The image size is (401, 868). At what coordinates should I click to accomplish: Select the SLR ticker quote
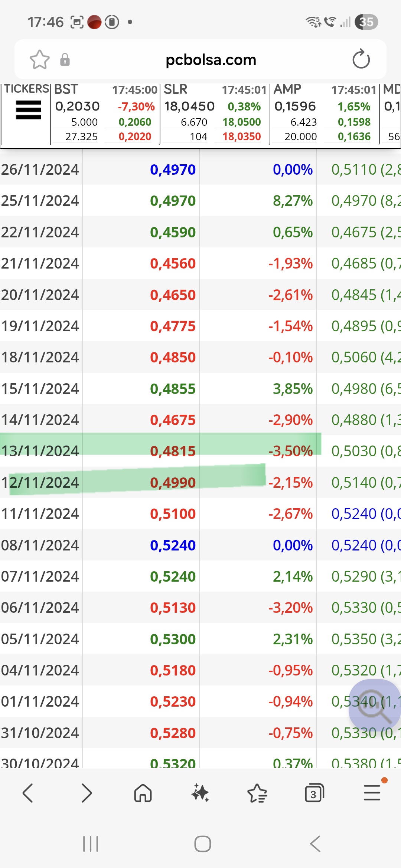coord(215,113)
